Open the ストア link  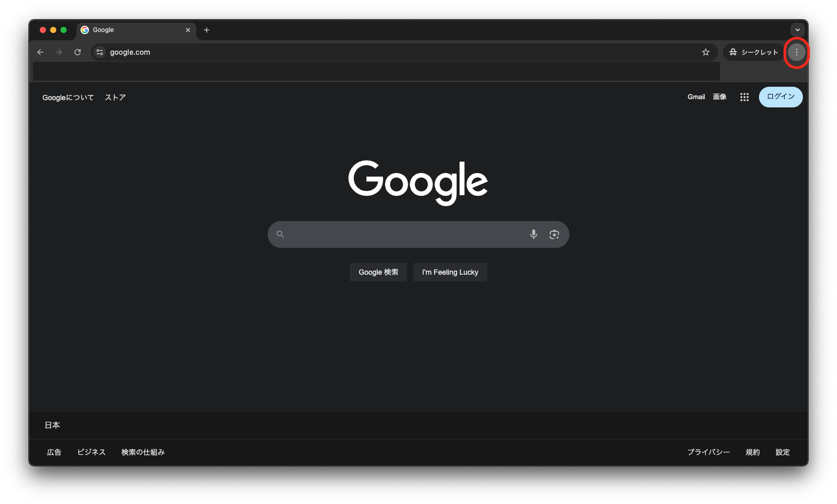[x=115, y=98]
